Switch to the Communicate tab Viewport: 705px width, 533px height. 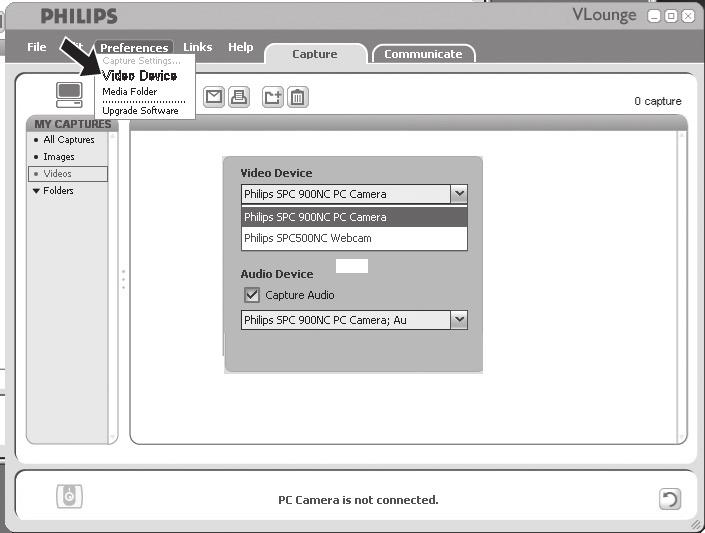(x=423, y=54)
